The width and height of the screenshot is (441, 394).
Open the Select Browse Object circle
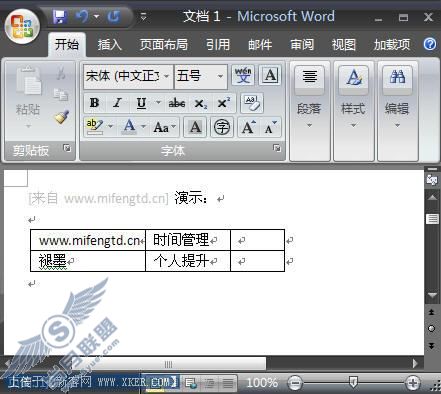(432, 329)
